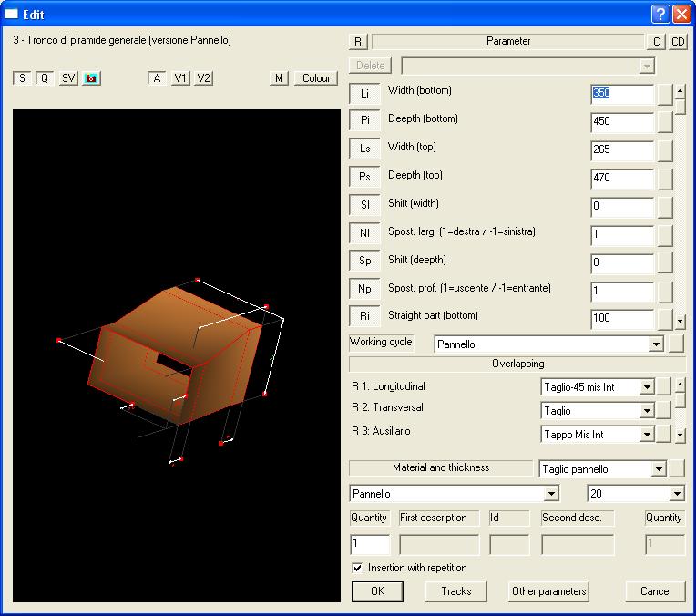Click the camera snapshot icon
This screenshot has width=696, height=616.
[91, 78]
